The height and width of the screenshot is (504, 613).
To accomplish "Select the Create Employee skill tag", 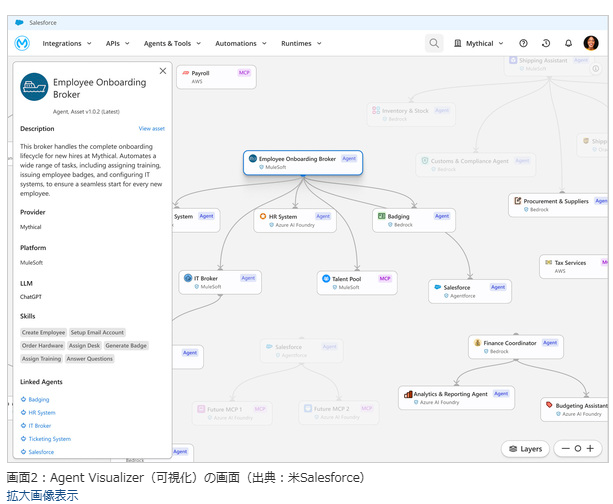I will [x=43, y=332].
